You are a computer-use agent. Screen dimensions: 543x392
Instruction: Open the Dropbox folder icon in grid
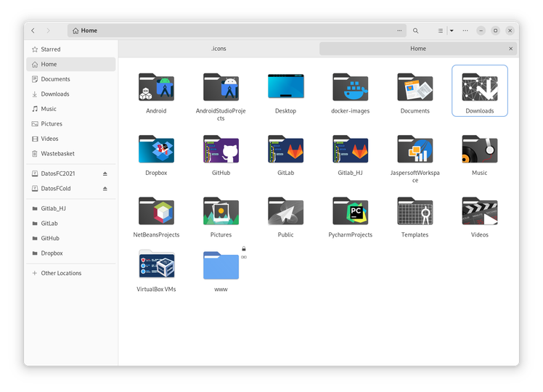156,149
